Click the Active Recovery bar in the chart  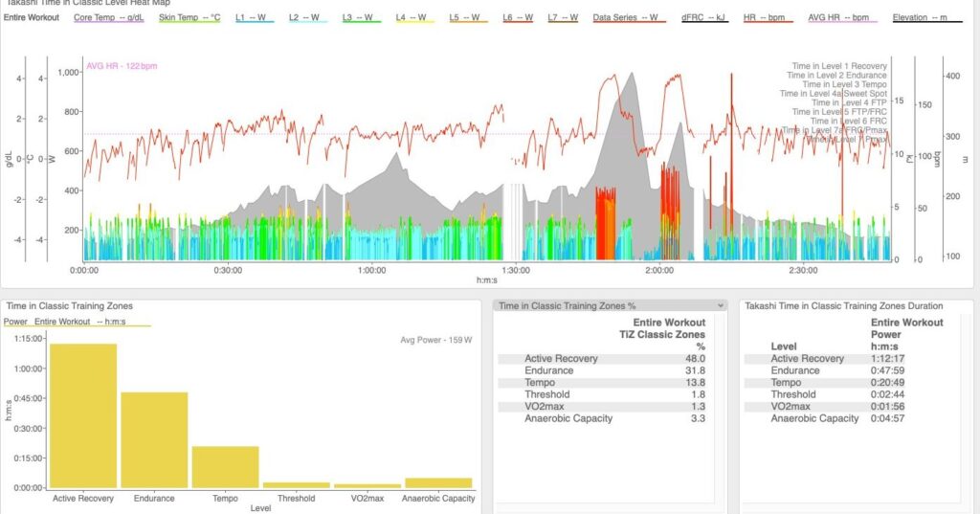83,415
